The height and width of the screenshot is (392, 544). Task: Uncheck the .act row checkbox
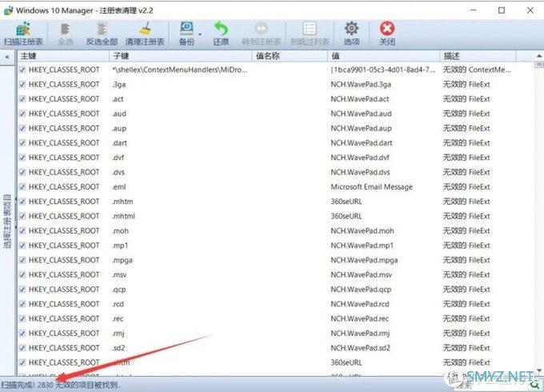(x=22, y=99)
